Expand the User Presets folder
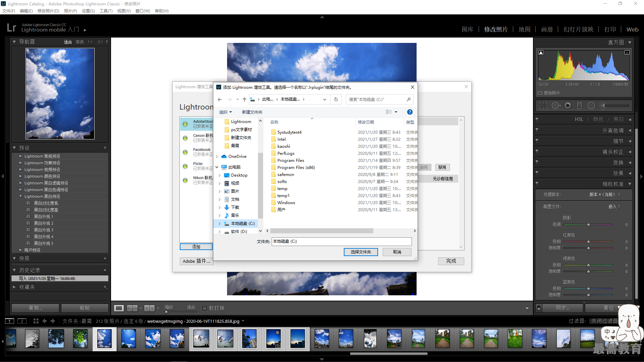The height and width of the screenshot is (362, 644). 20,250
